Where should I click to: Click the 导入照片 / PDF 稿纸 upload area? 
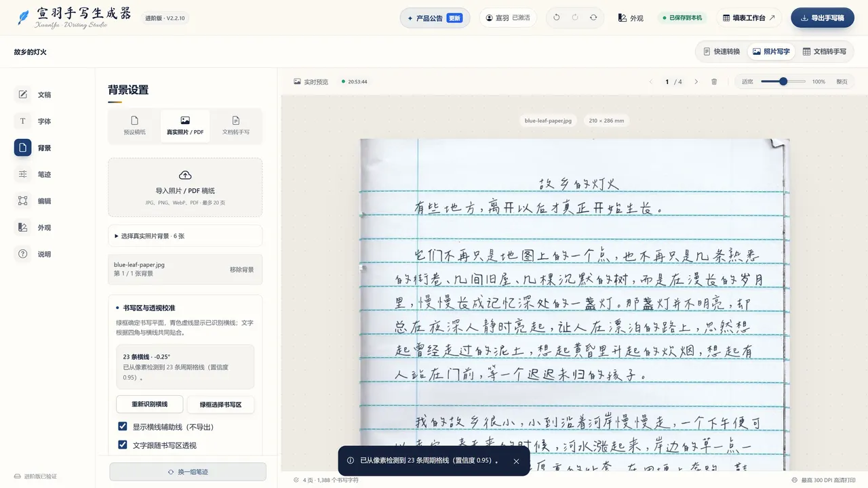tap(185, 187)
